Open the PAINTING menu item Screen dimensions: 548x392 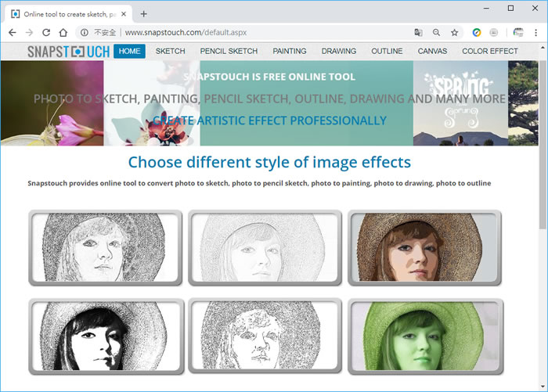click(290, 51)
